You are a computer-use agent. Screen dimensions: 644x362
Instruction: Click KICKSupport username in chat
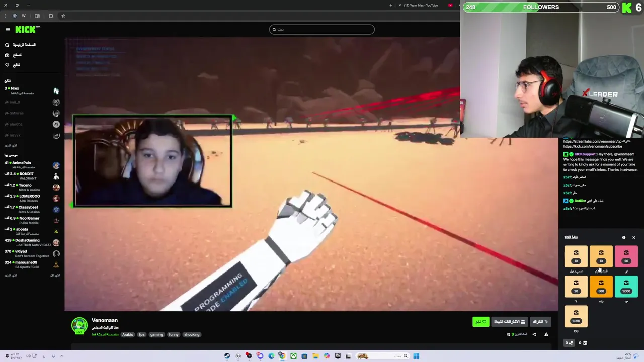(585, 154)
